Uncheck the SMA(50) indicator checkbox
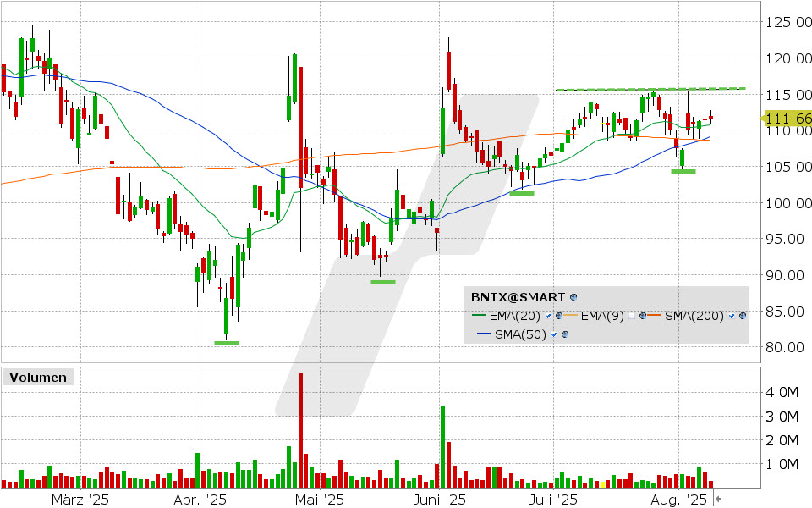Screen dimensions: 812x508 pos(554,334)
